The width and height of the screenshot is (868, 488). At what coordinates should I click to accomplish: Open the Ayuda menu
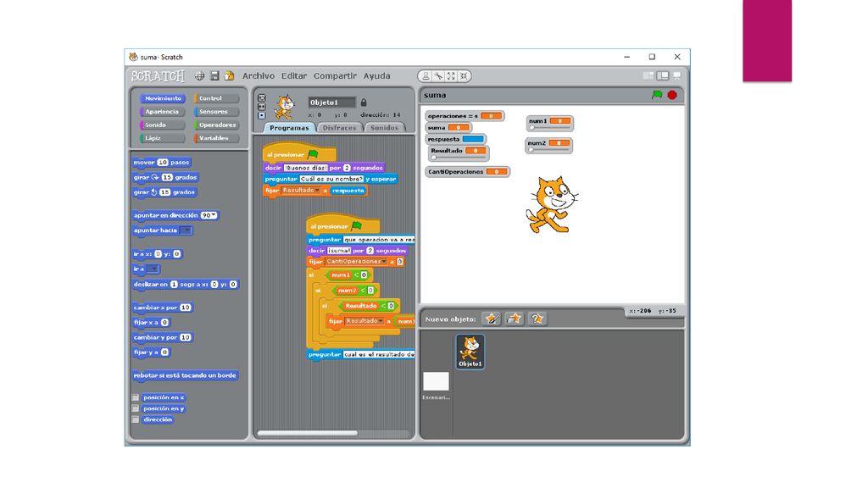[x=377, y=75]
